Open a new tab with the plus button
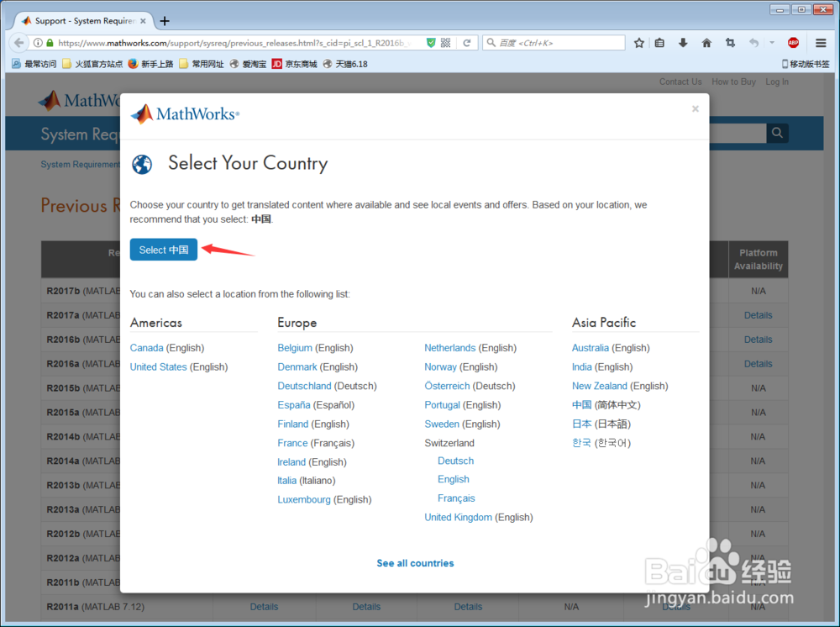This screenshot has height=627, width=840. point(165,21)
